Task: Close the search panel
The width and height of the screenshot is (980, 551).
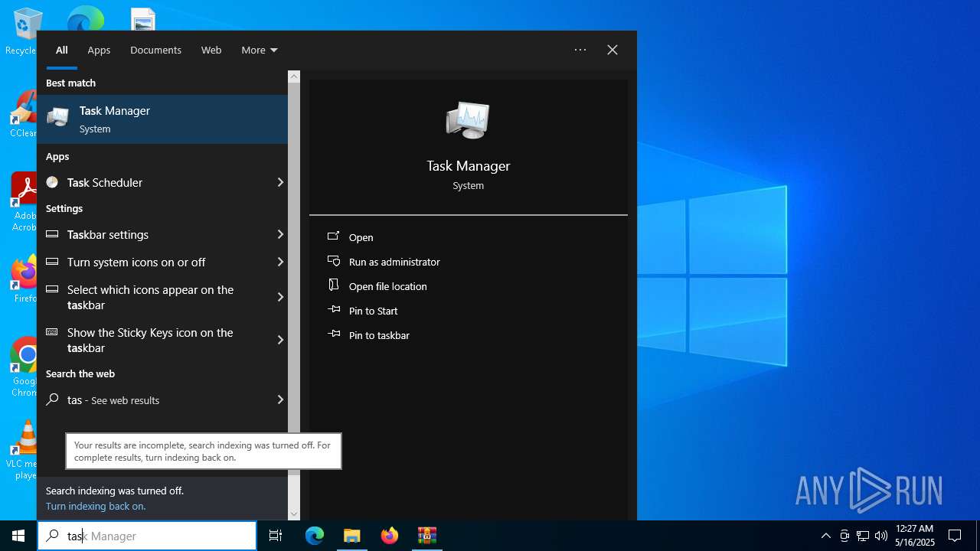Action: 612,50
